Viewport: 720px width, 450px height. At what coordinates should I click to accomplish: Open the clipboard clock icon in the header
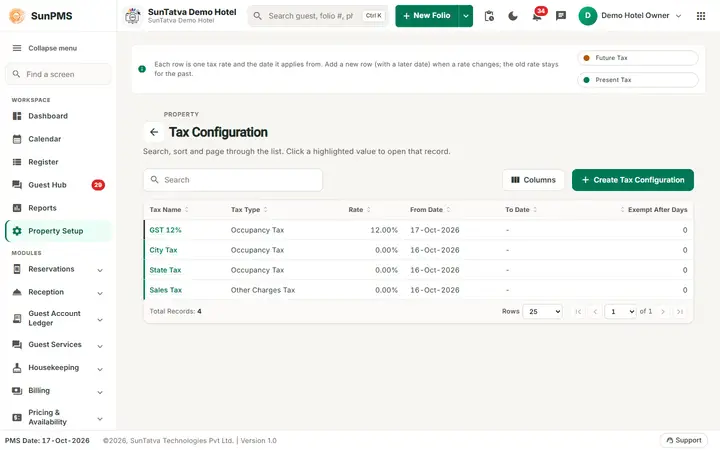(489, 16)
